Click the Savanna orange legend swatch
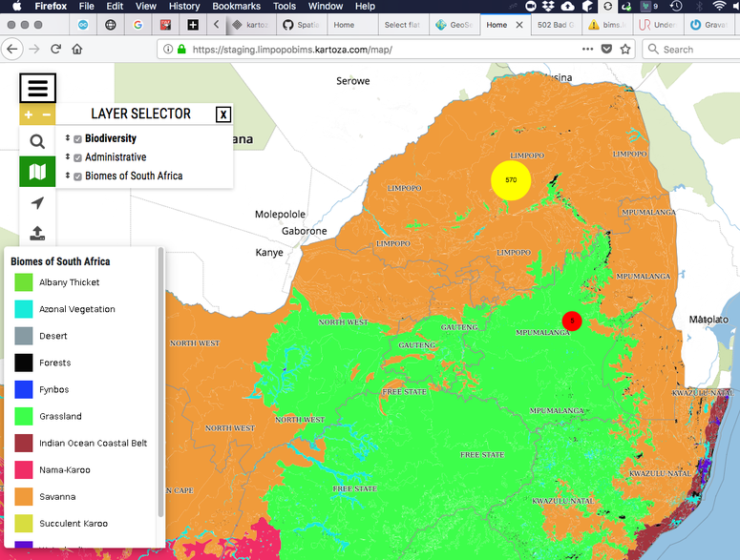 (24, 497)
